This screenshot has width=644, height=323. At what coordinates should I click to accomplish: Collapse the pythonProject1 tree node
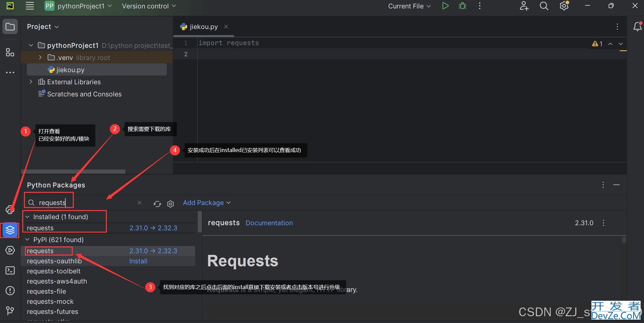31,45
